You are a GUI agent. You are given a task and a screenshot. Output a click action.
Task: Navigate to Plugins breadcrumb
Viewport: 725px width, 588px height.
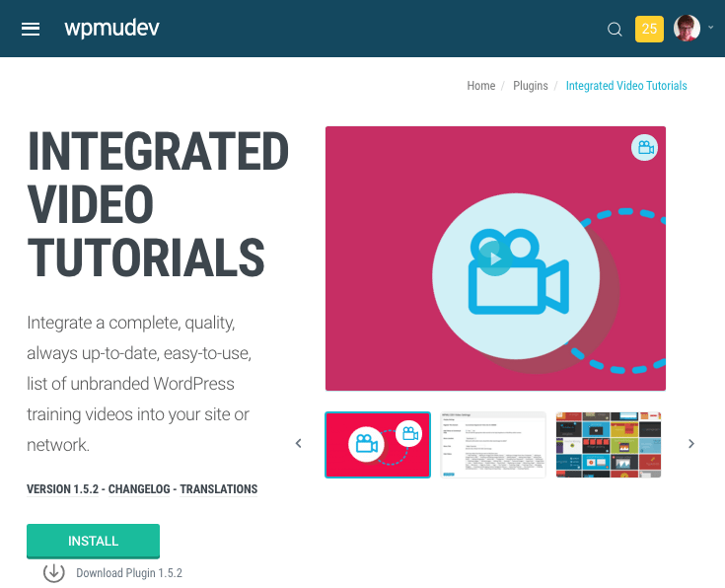point(531,86)
